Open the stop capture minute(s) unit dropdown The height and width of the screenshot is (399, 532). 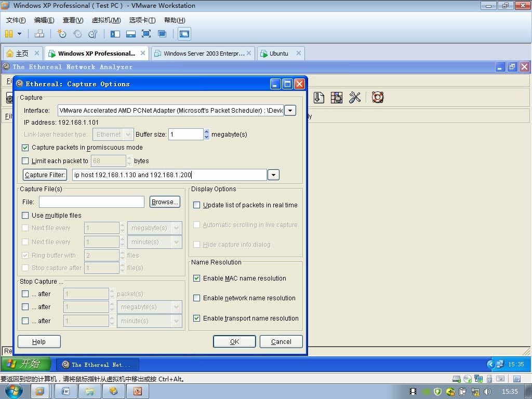click(x=177, y=321)
